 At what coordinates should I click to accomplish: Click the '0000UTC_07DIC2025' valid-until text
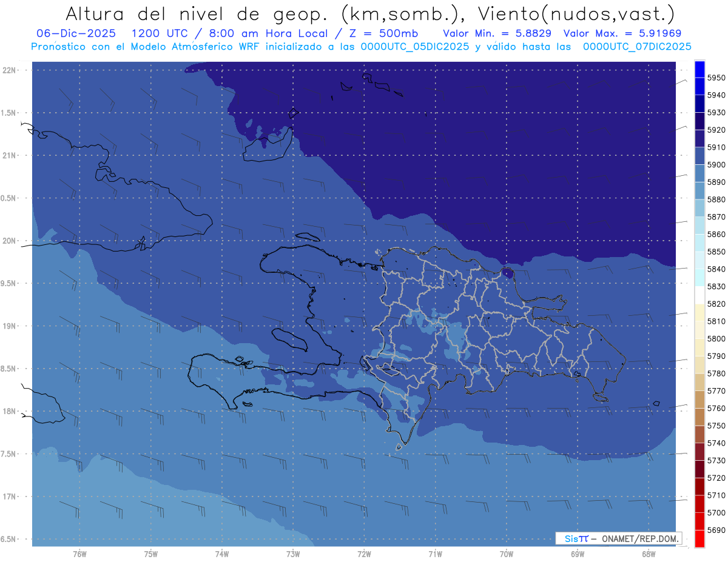click(637, 46)
